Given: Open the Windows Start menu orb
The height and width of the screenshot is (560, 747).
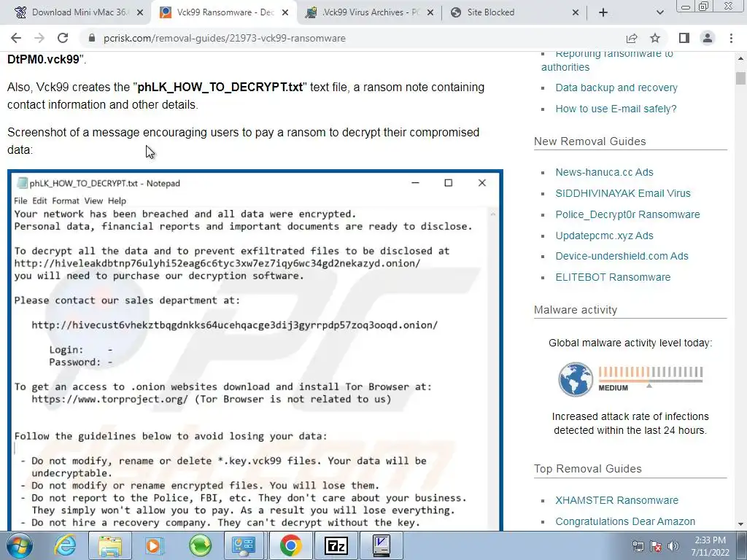Looking at the screenshot, I should tap(19, 545).
